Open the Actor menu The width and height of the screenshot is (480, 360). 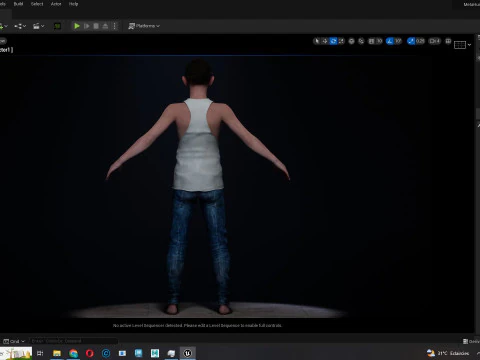56,4
